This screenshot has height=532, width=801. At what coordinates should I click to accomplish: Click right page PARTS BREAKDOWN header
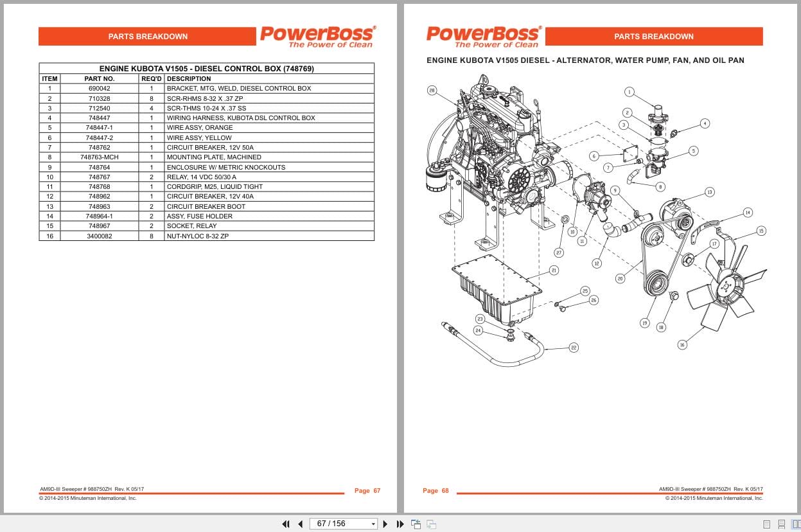tap(654, 37)
